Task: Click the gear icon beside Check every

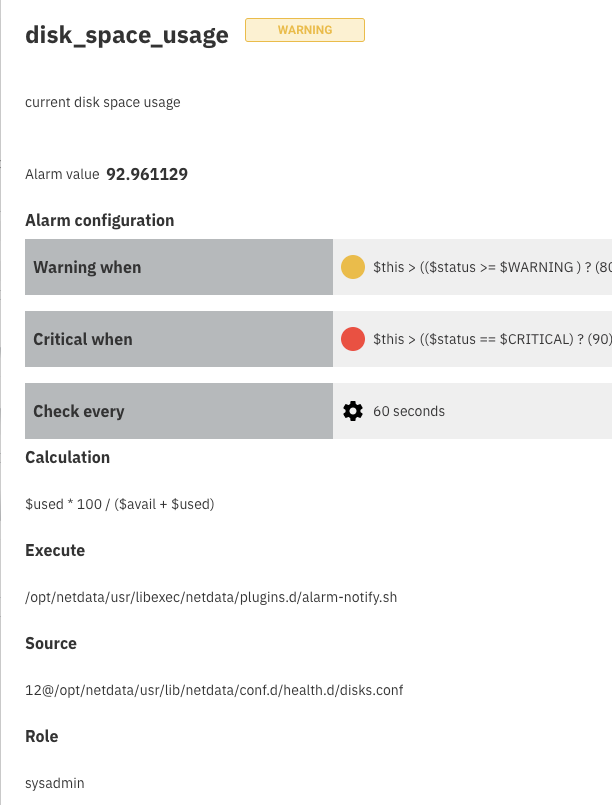Action: click(353, 410)
